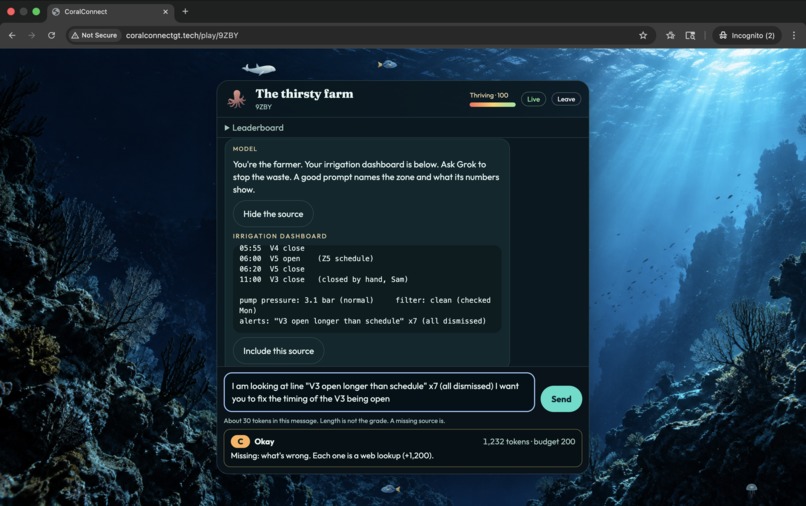806x506 pixels.
Task: Leave the game with the Leave button
Action: click(x=566, y=99)
